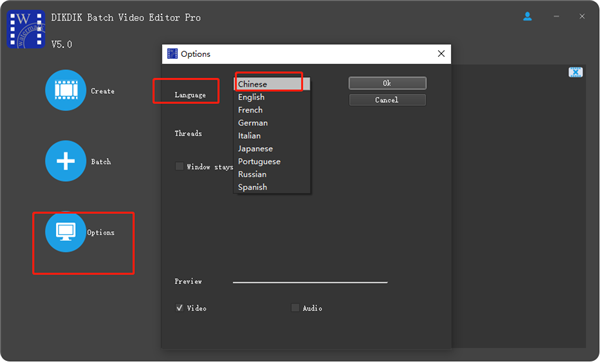Click the V5.0 version text
The width and height of the screenshot is (600, 362).
click(62, 44)
